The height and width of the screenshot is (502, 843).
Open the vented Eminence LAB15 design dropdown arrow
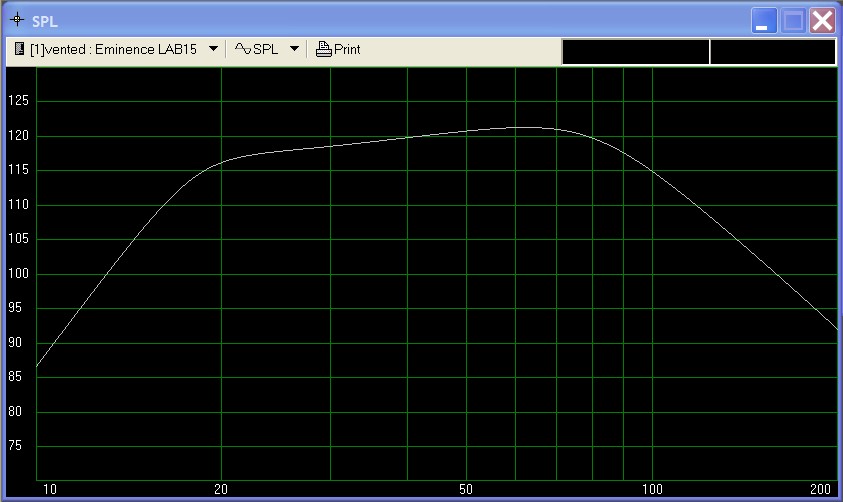pyautogui.click(x=214, y=49)
